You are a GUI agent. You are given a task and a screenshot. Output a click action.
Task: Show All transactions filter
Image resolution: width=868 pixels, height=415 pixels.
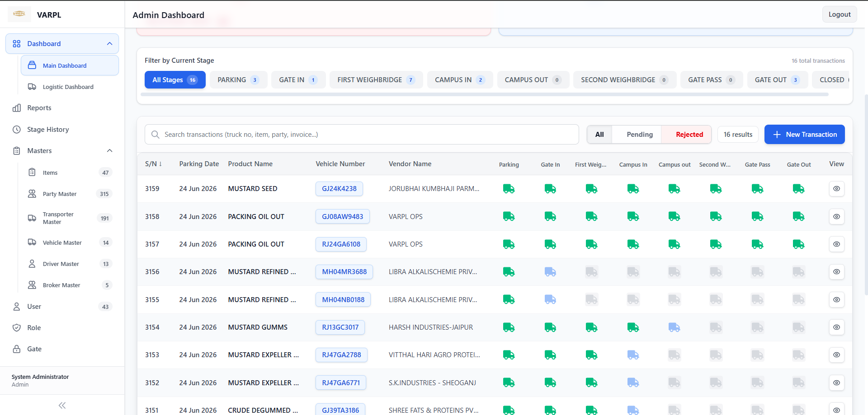click(x=599, y=135)
